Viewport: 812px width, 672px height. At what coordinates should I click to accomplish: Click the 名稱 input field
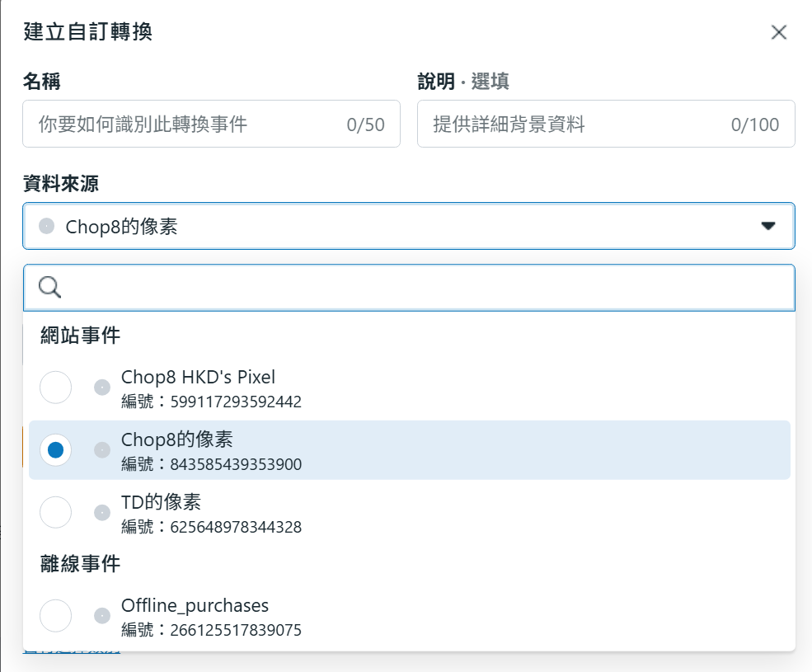coord(211,125)
